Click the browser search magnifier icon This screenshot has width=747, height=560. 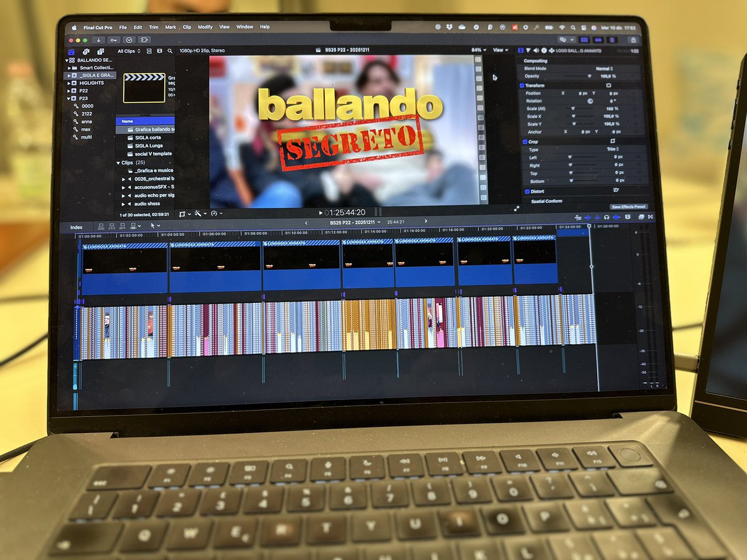(169, 51)
